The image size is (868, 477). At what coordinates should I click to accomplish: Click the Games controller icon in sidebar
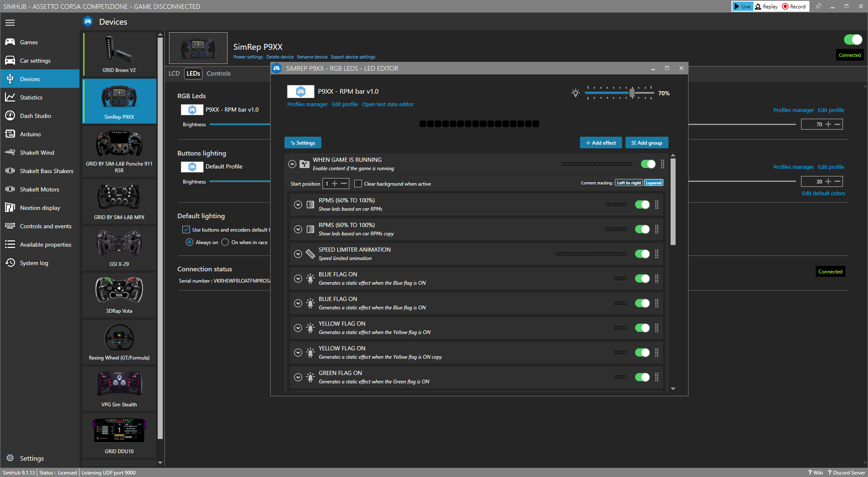click(10, 42)
